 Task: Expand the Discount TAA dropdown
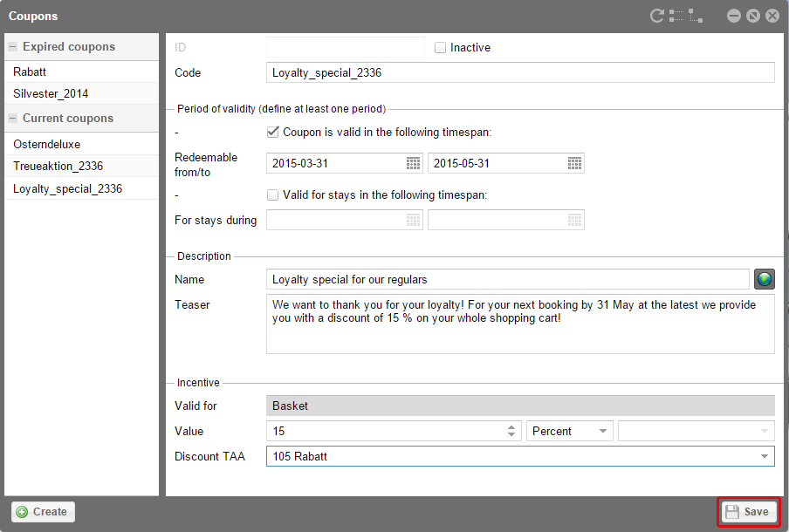coord(765,456)
